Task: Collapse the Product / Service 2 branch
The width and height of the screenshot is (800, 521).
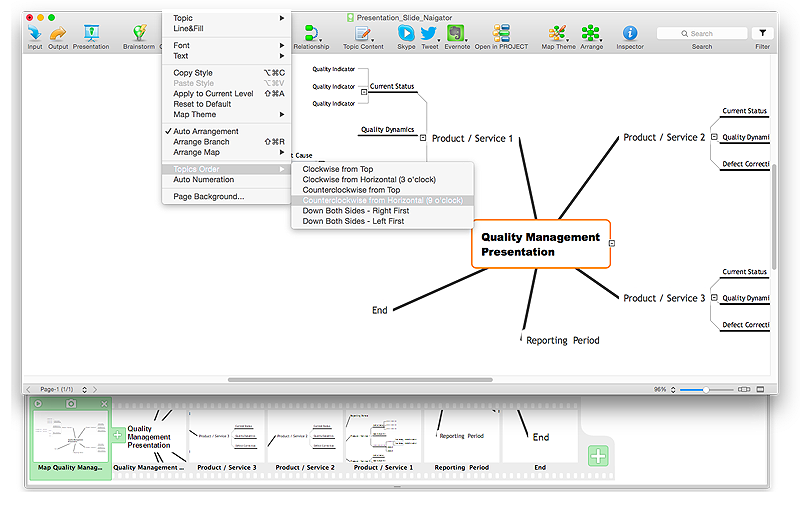Action: [714, 137]
